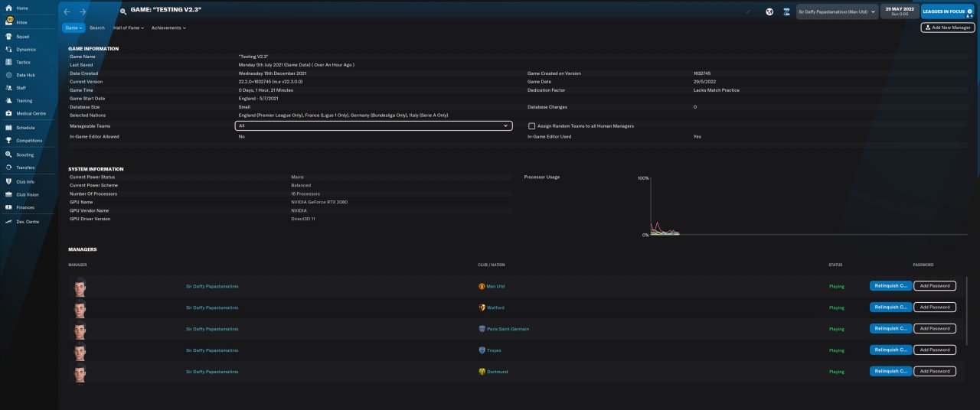Continue via Leagues In Focus button
This screenshot has height=410, width=980.
click(948, 12)
